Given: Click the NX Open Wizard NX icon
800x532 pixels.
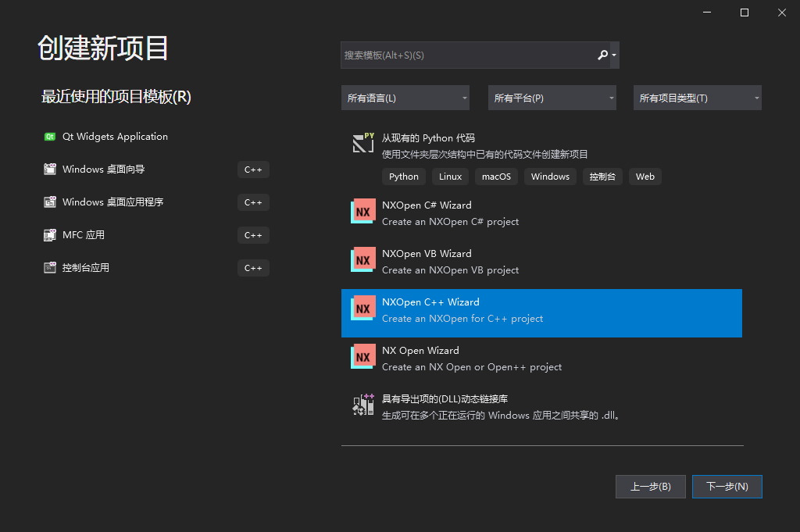Looking at the screenshot, I should (x=362, y=356).
